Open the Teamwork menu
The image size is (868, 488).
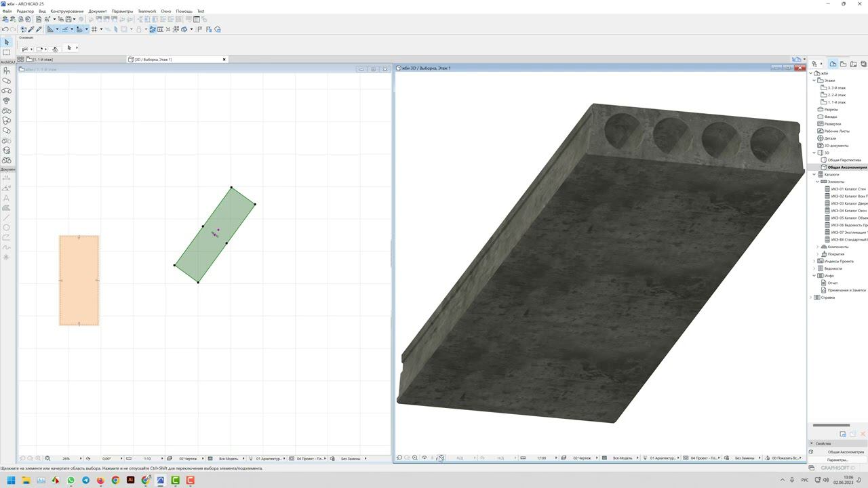pyautogui.click(x=146, y=12)
